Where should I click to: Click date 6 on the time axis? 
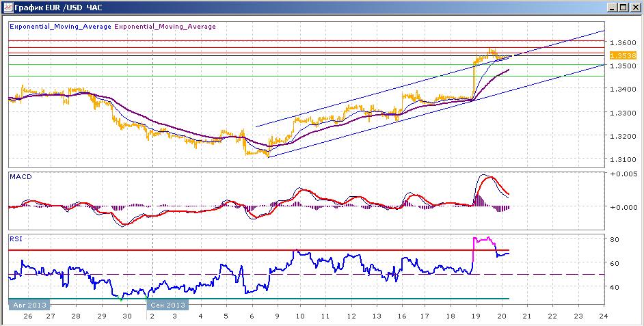point(252,316)
